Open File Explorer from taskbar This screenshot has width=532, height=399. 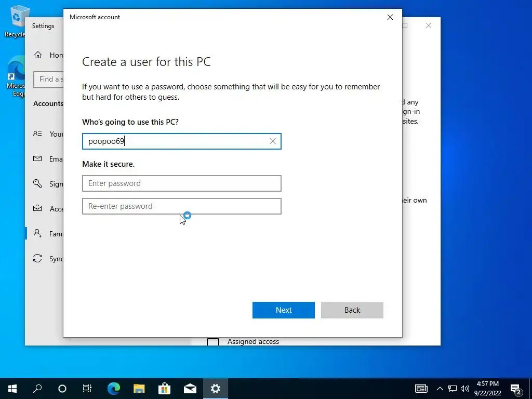pyautogui.click(x=139, y=389)
